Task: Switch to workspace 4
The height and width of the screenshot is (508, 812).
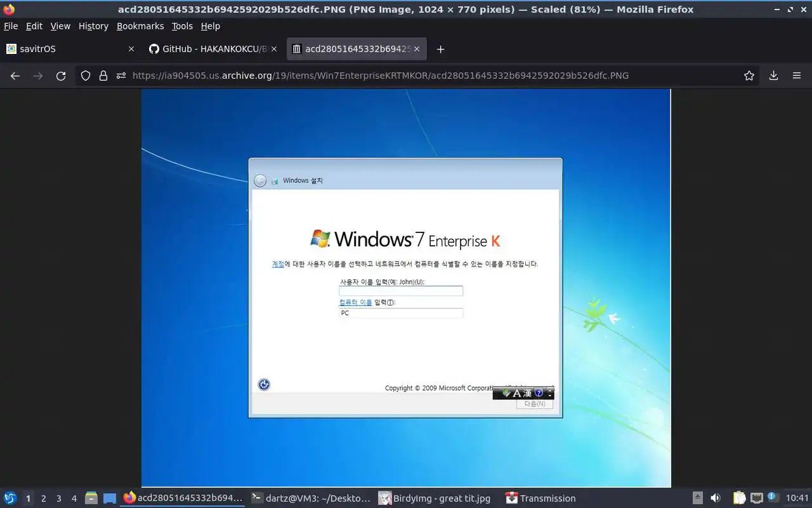Action: click(74, 498)
